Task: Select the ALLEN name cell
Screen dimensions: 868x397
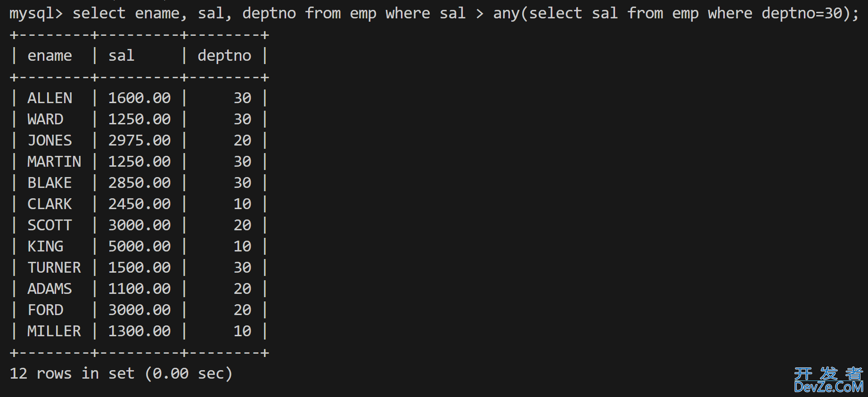Action: pyautogui.click(x=49, y=98)
